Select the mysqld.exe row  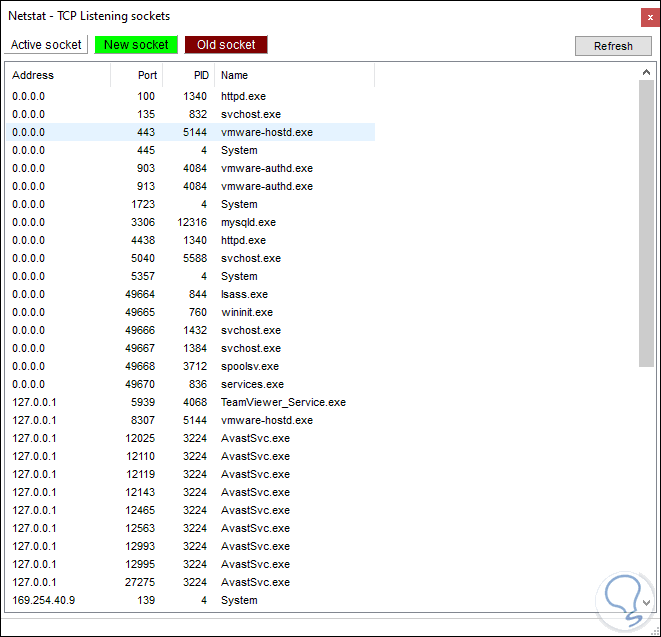coord(191,222)
